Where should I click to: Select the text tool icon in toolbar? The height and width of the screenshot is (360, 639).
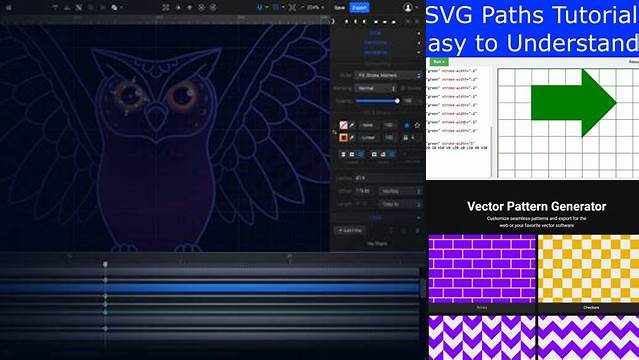pyautogui.click(x=55, y=7)
